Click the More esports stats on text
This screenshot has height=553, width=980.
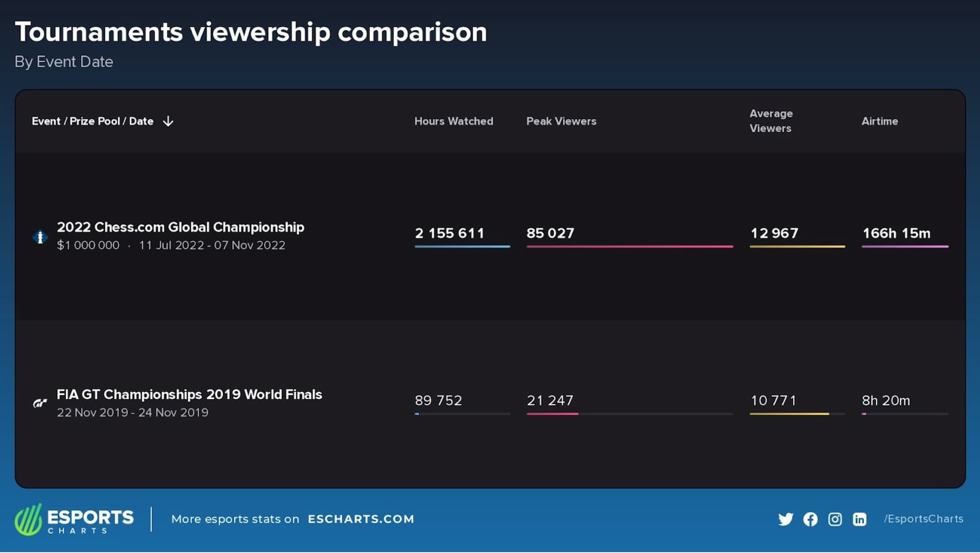pyautogui.click(x=235, y=519)
